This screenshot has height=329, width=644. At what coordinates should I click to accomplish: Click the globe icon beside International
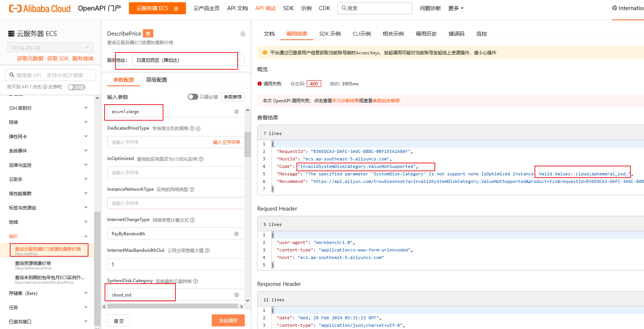coord(614,8)
